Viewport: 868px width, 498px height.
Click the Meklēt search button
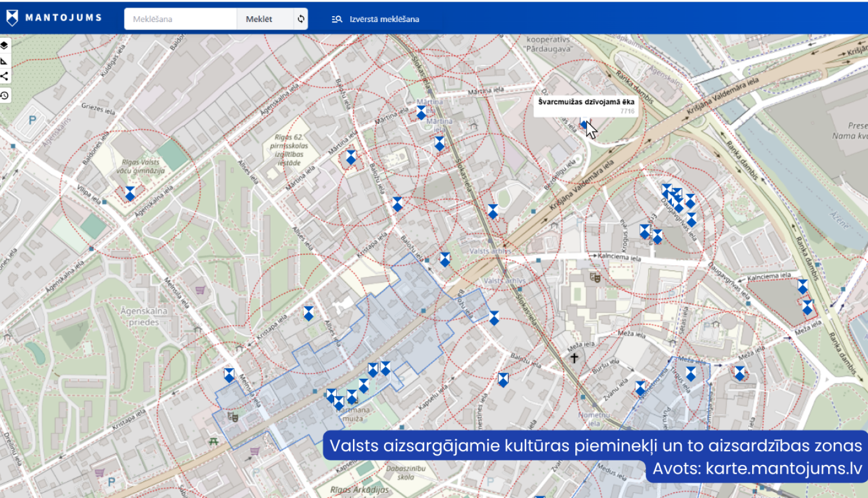click(x=259, y=19)
